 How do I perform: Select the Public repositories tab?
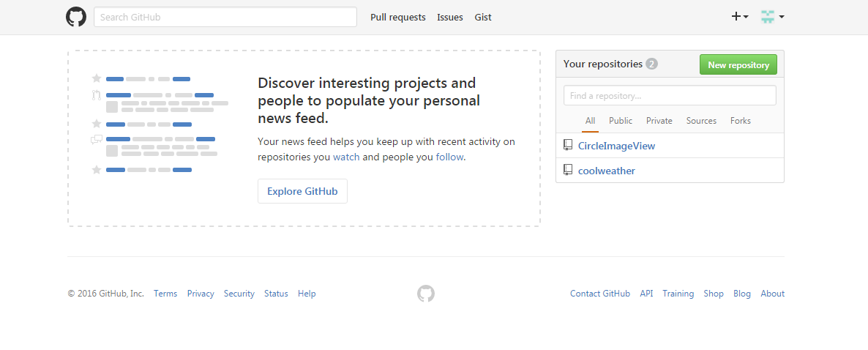(x=621, y=121)
